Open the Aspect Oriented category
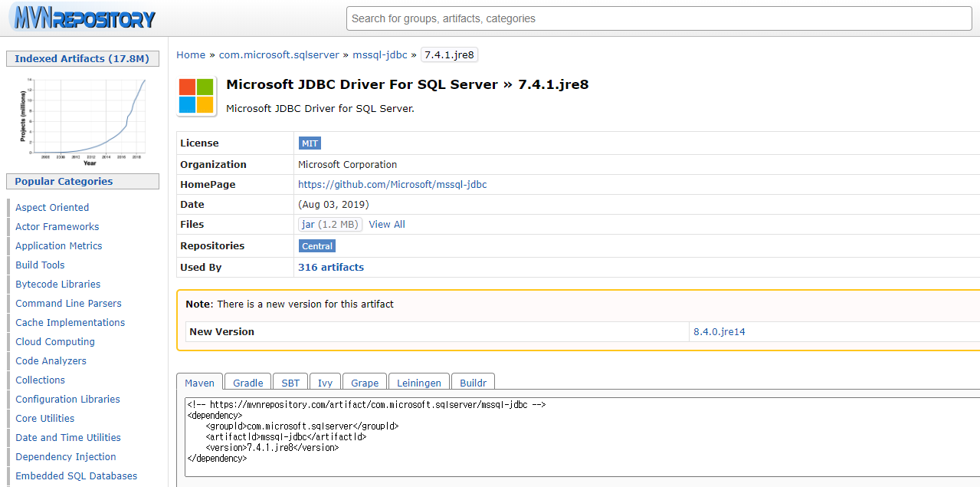The height and width of the screenshot is (487, 980). [x=52, y=208]
